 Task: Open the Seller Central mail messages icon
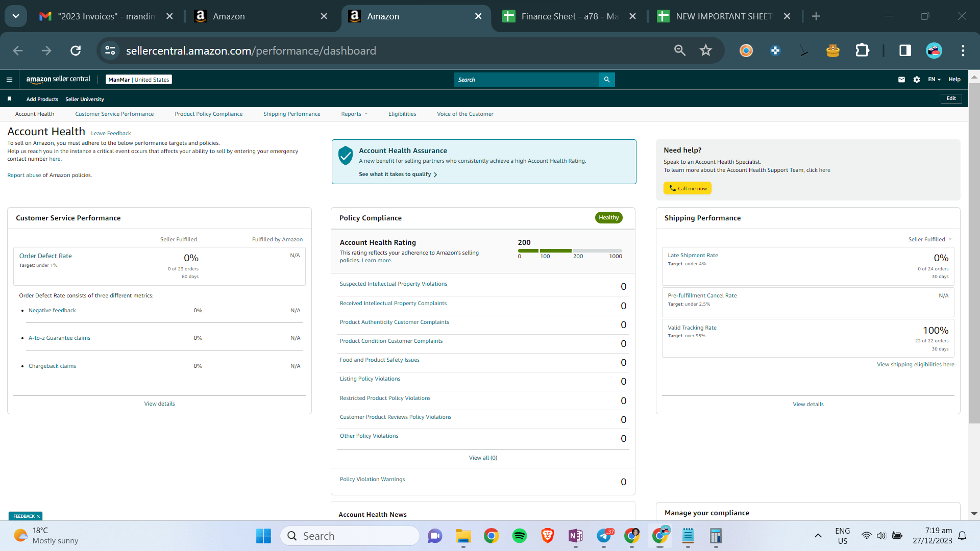tap(901, 80)
